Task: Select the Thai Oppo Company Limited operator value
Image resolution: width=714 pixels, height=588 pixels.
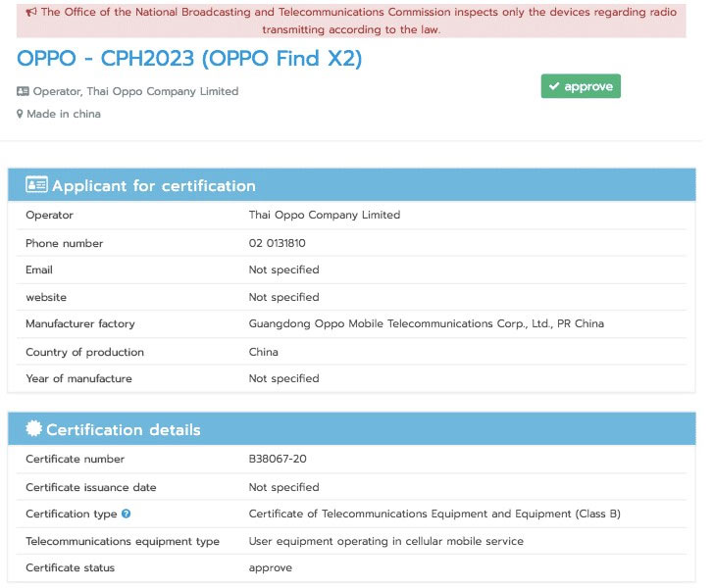Action: coord(325,215)
